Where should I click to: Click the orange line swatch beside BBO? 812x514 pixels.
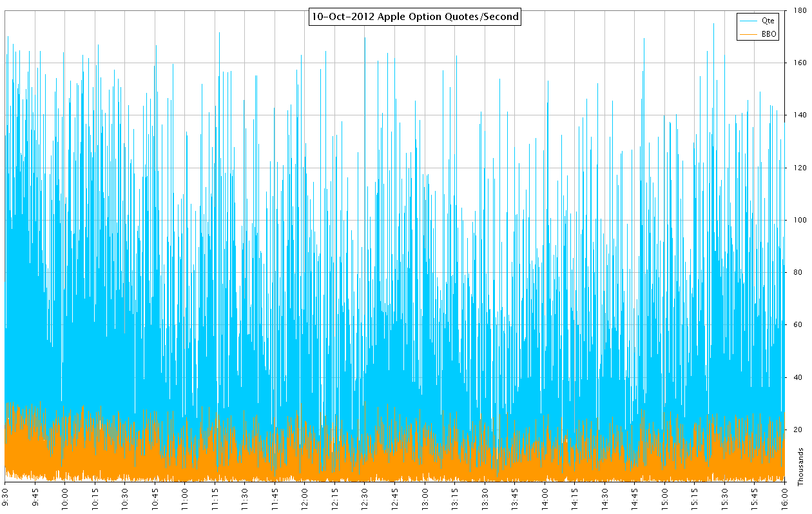[749, 35]
